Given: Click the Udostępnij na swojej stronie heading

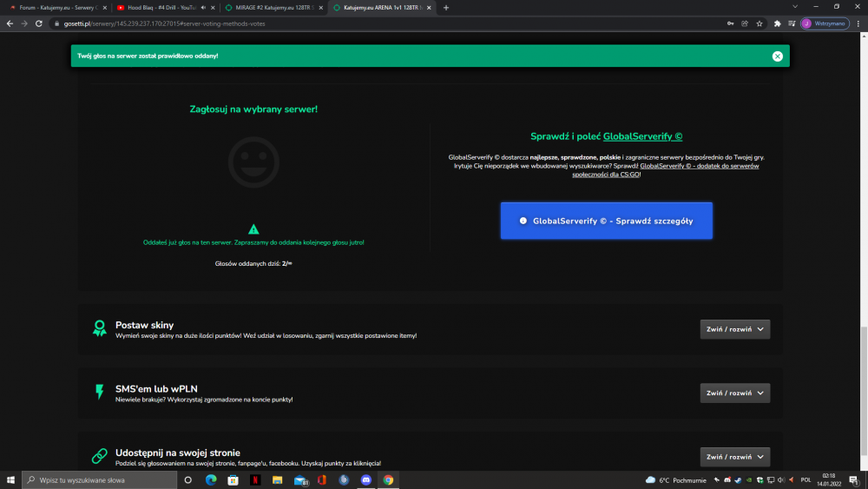Looking at the screenshot, I should click(x=178, y=453).
